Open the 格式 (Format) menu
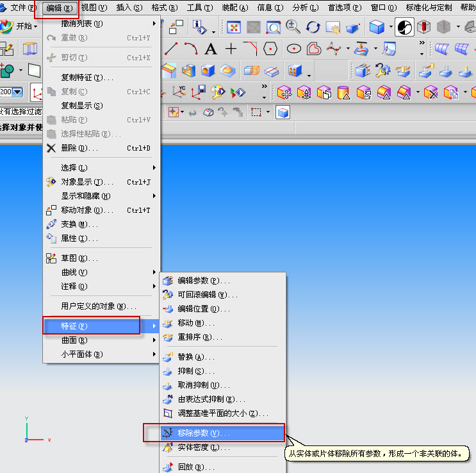This screenshot has height=473, width=476. [x=165, y=8]
